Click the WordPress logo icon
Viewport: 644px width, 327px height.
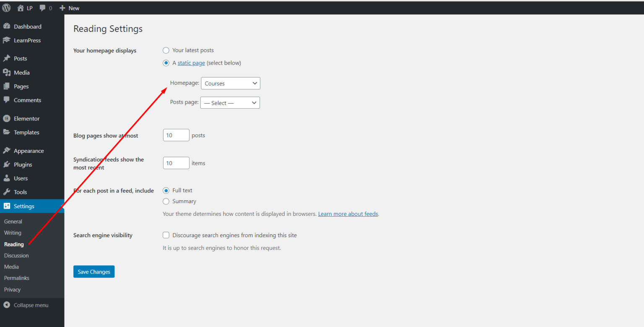6,8
